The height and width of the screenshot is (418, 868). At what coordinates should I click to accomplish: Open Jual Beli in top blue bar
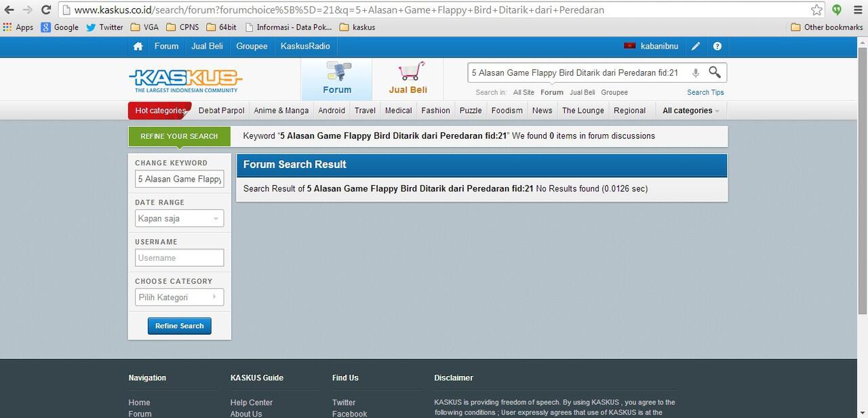(x=207, y=46)
